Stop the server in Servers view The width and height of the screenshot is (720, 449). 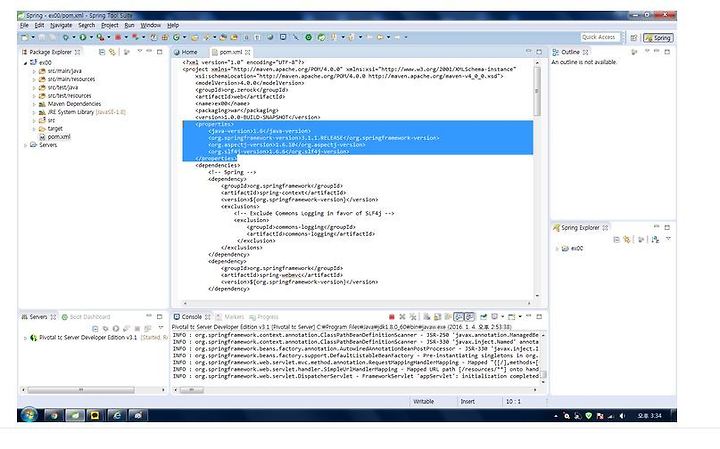(x=137, y=329)
